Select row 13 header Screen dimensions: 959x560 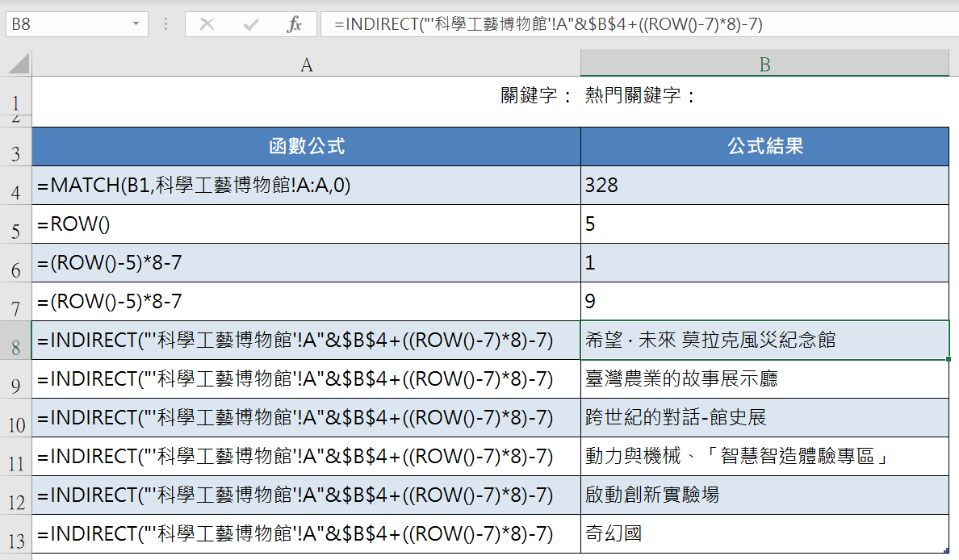pos(16,534)
